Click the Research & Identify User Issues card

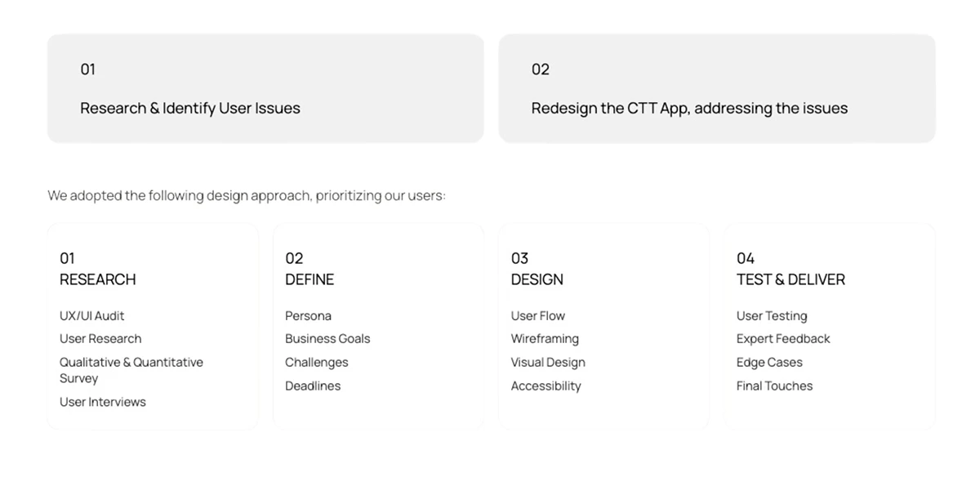tap(265, 88)
